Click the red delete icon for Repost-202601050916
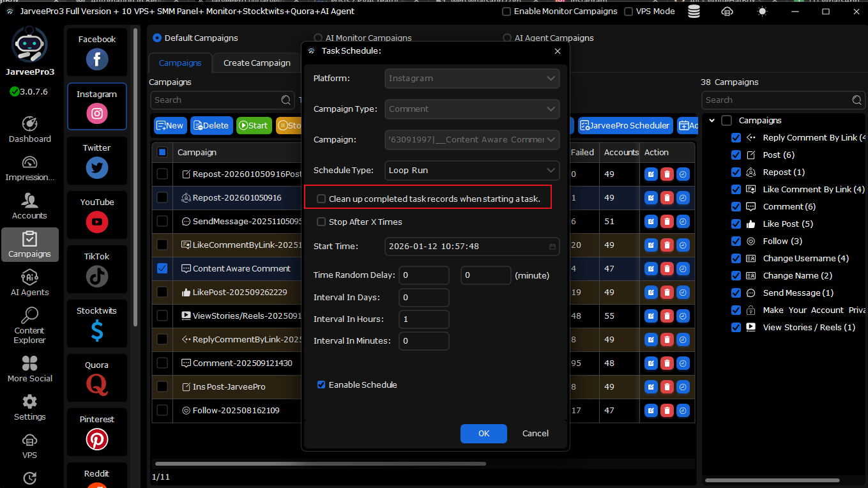Viewport: 868px width, 488px height. click(x=667, y=198)
